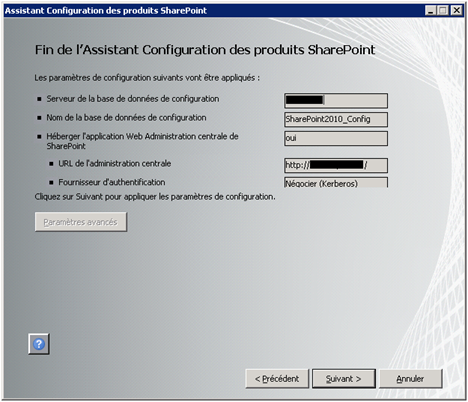Click the 'Fournisseur d'authentification' label
Screen dimensions: 468x402
tap(112, 182)
